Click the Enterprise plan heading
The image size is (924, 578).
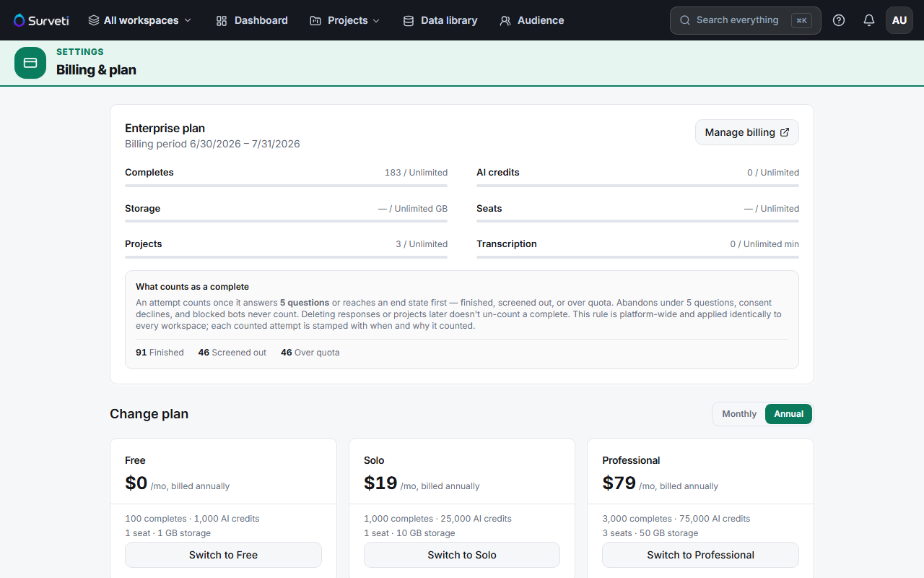165,129
